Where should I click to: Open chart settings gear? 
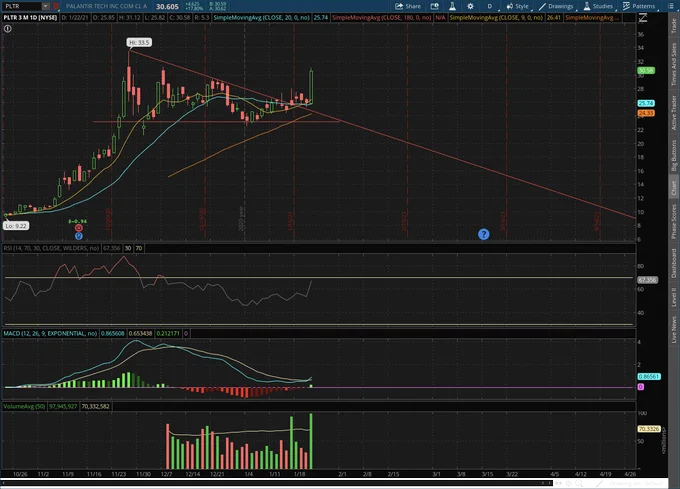point(471,6)
